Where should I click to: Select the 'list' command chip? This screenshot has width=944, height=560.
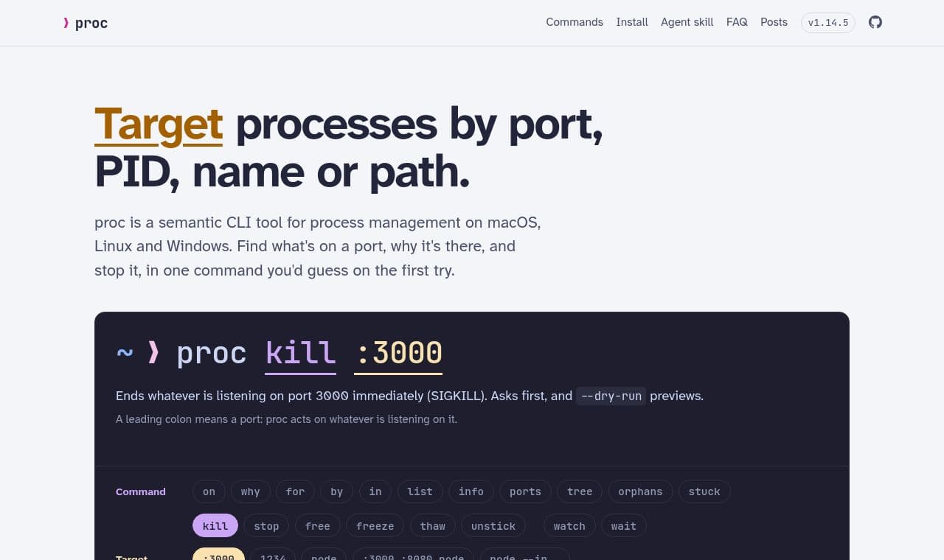tap(420, 491)
